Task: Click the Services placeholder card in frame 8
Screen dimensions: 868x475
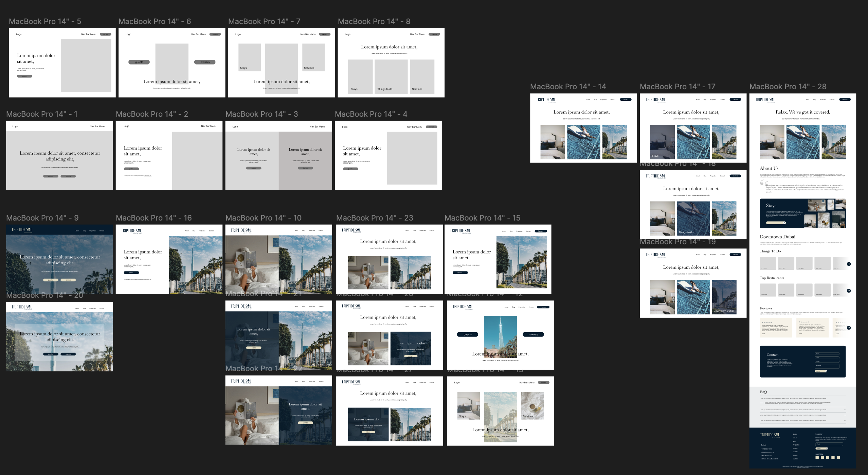Action: [x=422, y=77]
